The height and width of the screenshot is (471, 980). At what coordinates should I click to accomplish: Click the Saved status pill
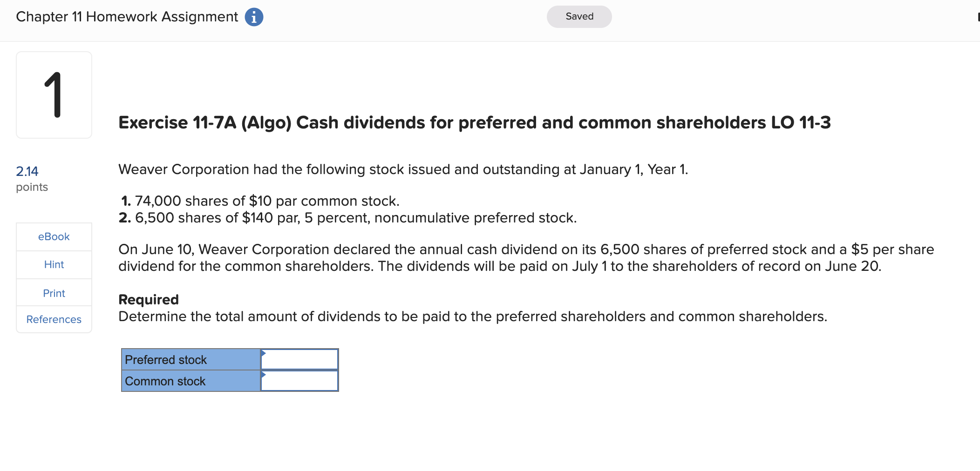tap(579, 17)
